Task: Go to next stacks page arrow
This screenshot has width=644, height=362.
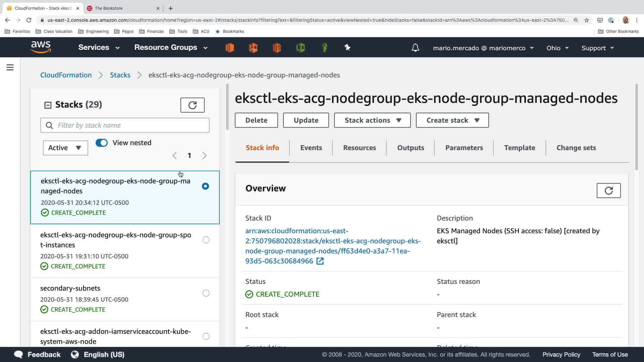Action: 204,156
